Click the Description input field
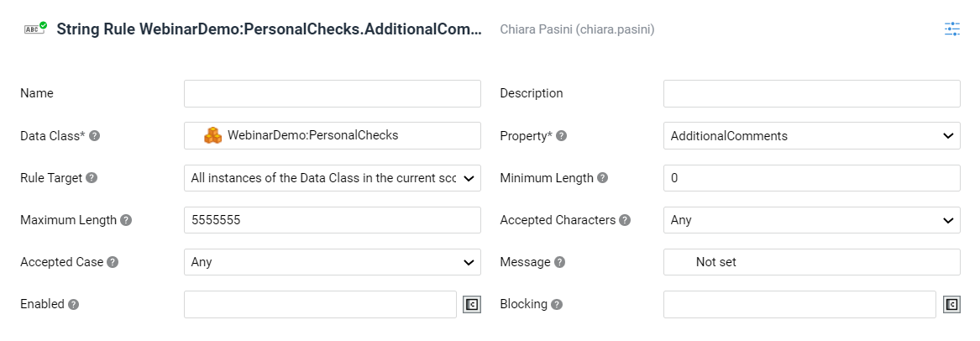 (811, 94)
